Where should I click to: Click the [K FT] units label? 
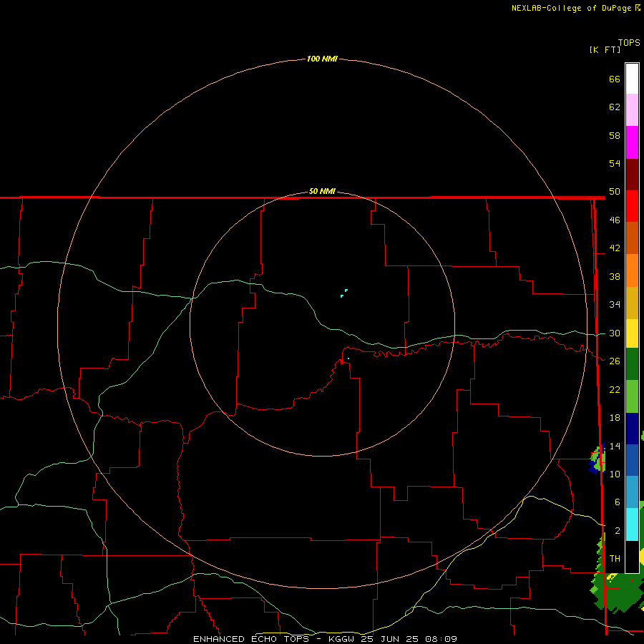[x=605, y=49]
